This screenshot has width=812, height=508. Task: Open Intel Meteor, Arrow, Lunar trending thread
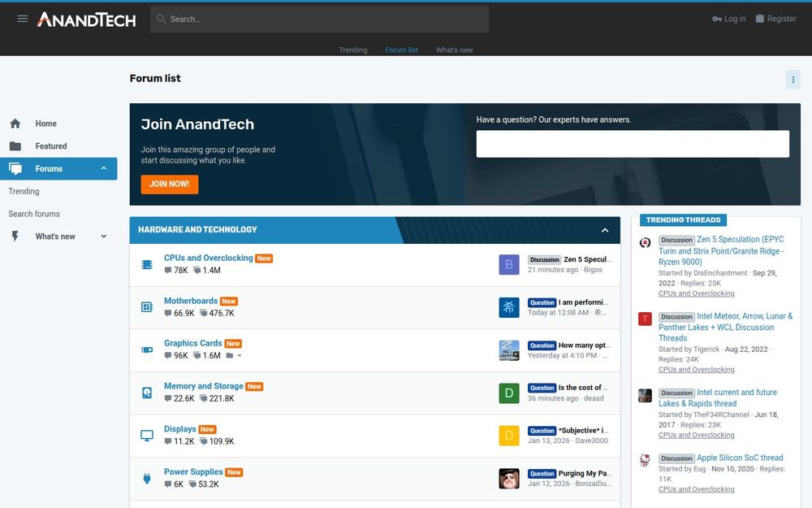[725, 327]
